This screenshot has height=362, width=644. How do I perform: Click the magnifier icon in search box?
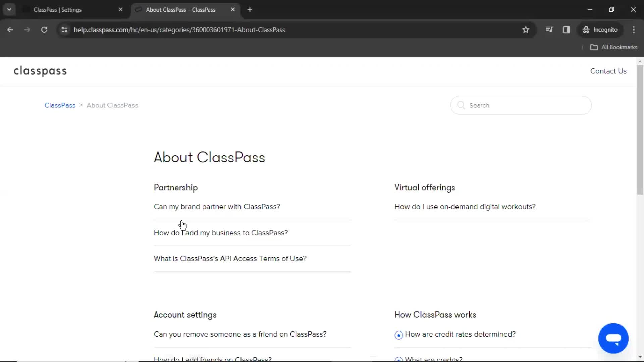coord(461,105)
